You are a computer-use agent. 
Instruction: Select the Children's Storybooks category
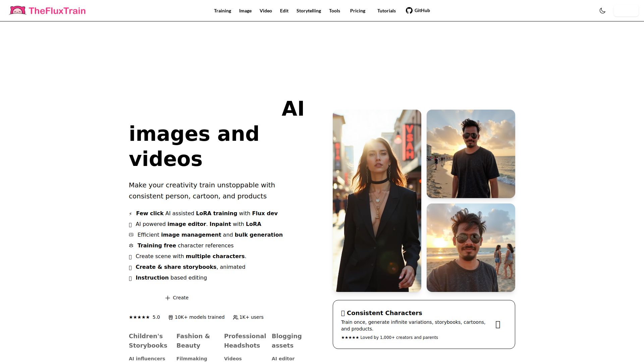[148, 341]
